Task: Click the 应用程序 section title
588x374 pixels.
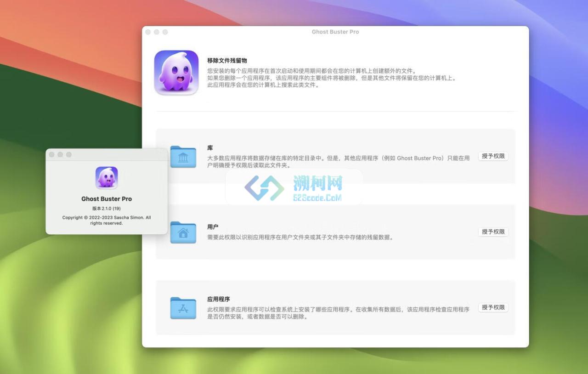Action: (x=219, y=299)
